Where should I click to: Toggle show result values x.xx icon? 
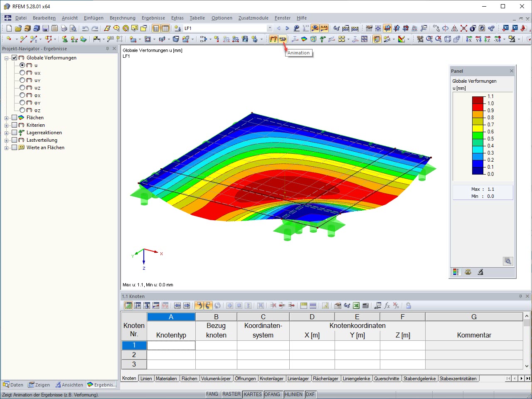[x=324, y=28]
